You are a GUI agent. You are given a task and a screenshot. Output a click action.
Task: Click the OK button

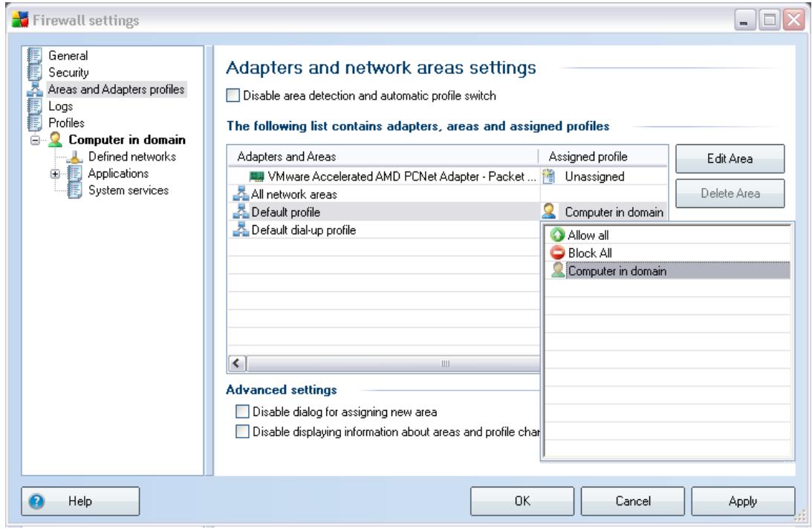(x=522, y=501)
